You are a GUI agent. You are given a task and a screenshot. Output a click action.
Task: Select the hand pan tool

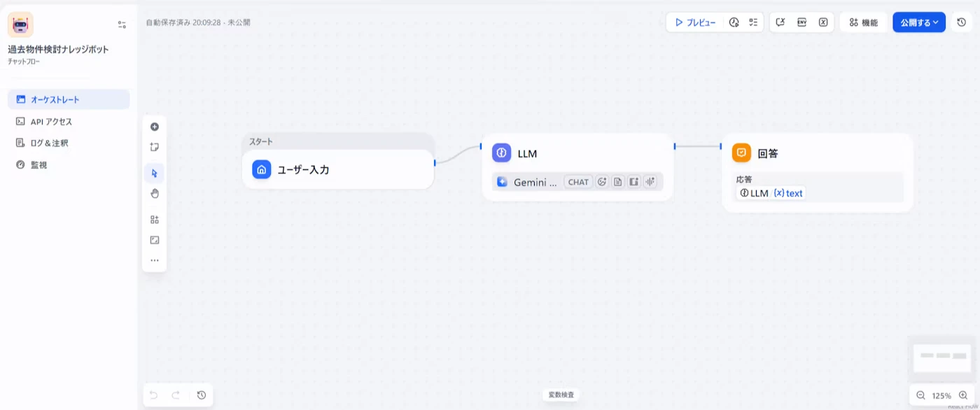point(155,193)
